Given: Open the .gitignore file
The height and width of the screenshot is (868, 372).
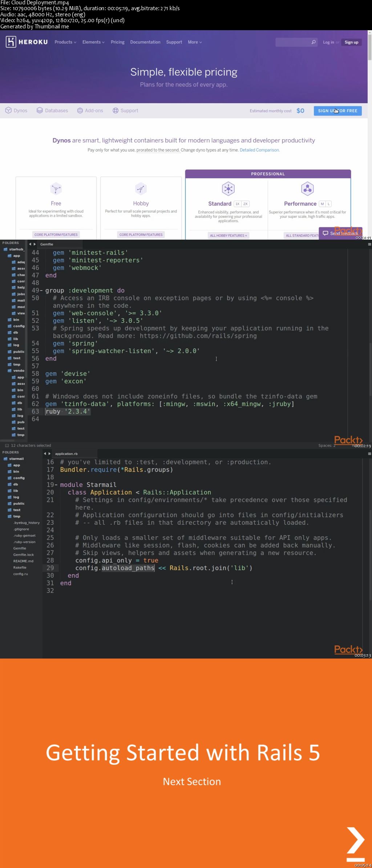Looking at the screenshot, I should pos(21,529).
